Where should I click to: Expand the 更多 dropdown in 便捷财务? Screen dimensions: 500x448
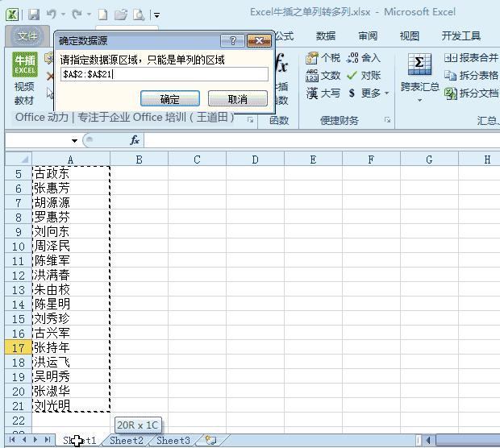387,93
